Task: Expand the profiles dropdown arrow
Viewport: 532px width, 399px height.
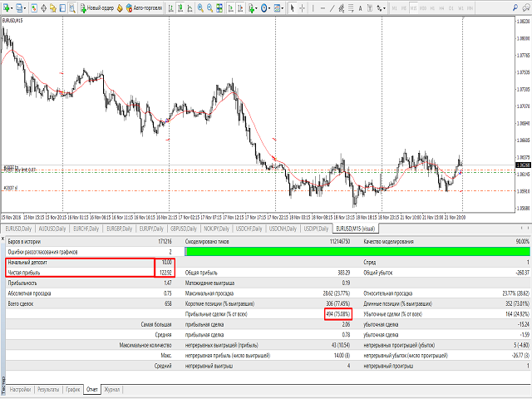Action: 25,7
